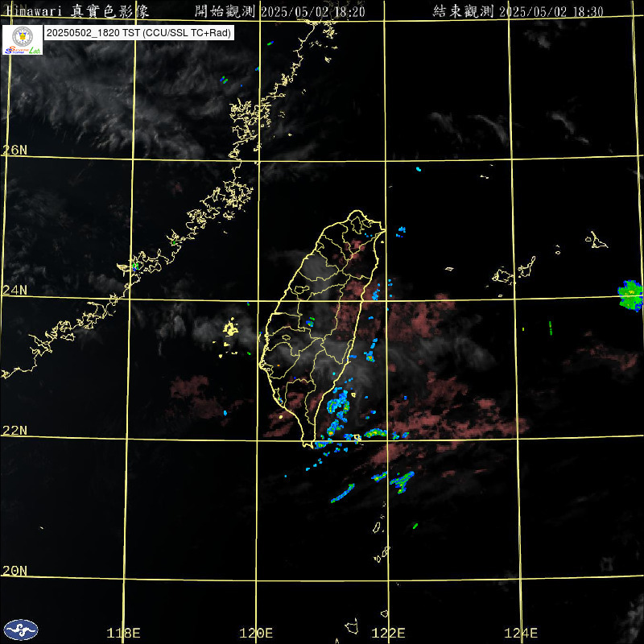
Task: Click the 26N latitude label
Action: (x=14, y=150)
